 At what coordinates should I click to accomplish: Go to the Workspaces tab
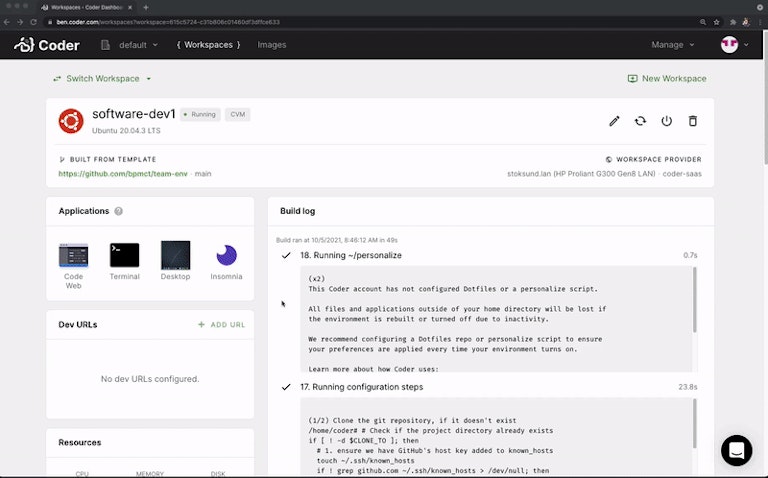pos(208,45)
